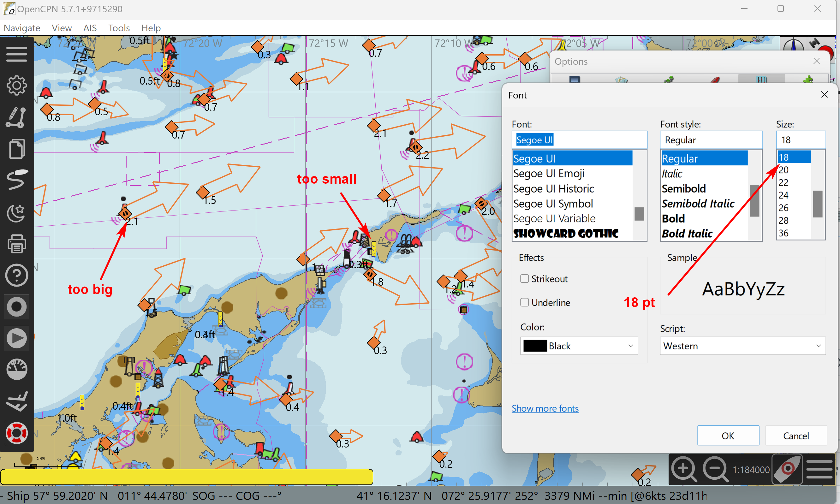Select the route creation pencil tool
The height and width of the screenshot is (504, 840).
tap(16, 117)
